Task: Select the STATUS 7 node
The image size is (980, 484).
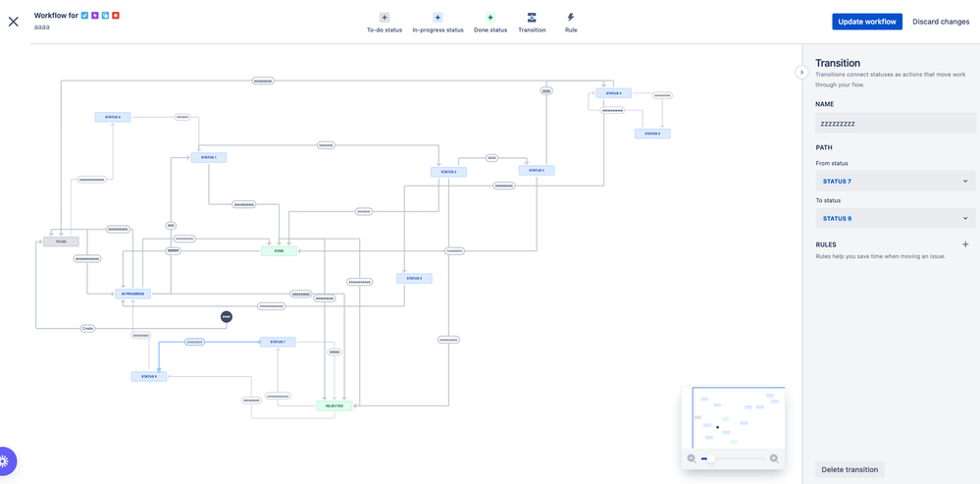Action: pos(278,342)
